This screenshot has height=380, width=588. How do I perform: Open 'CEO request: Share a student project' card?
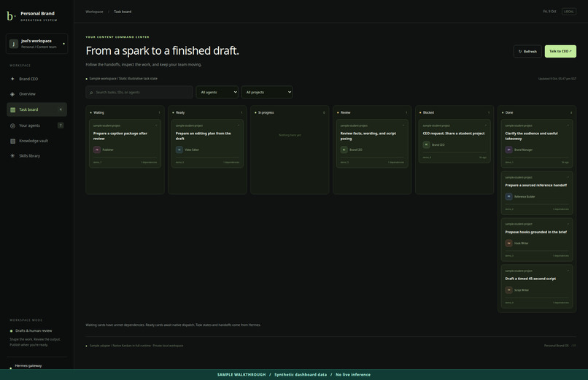point(454,141)
